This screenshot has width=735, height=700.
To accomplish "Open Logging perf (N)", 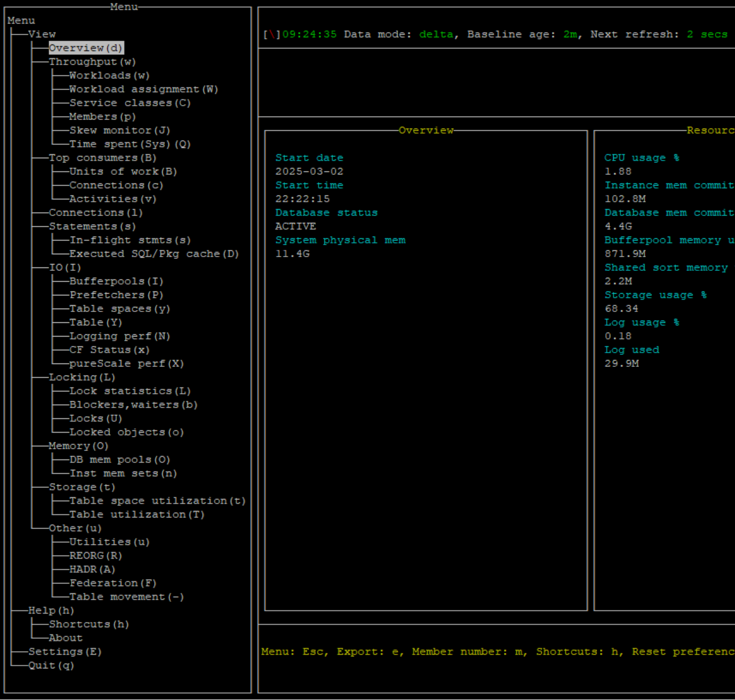I will pos(120,336).
